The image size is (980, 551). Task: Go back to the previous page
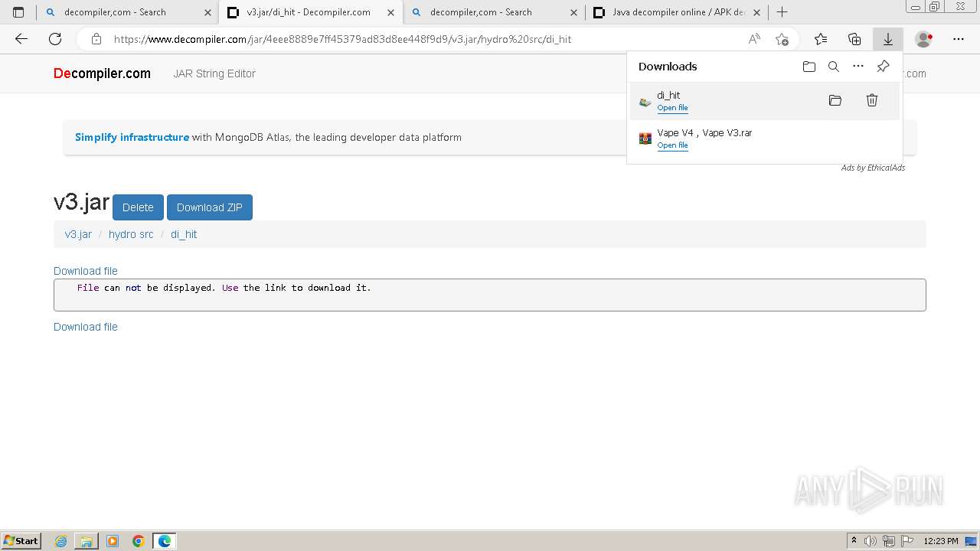click(21, 39)
